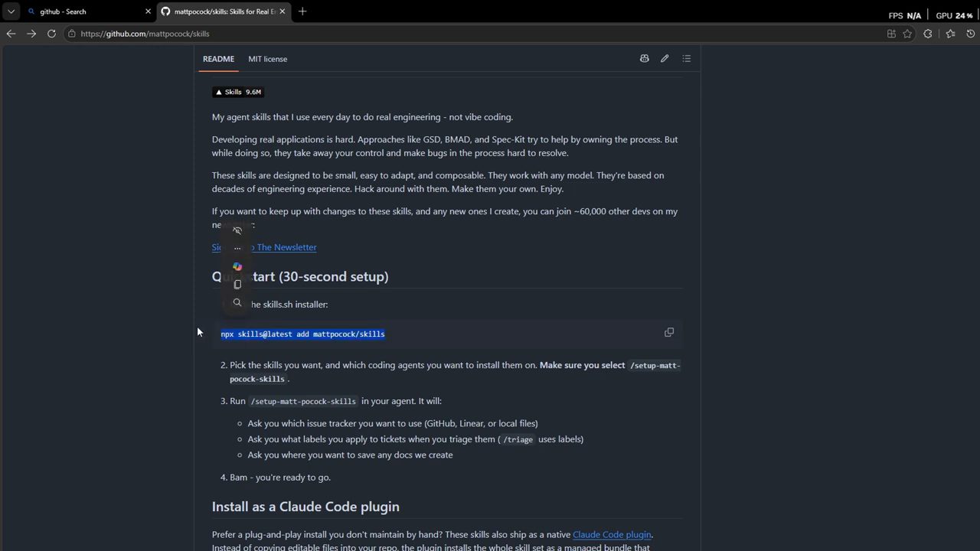Open the Copilot chat icon in README header

[x=645, y=58]
